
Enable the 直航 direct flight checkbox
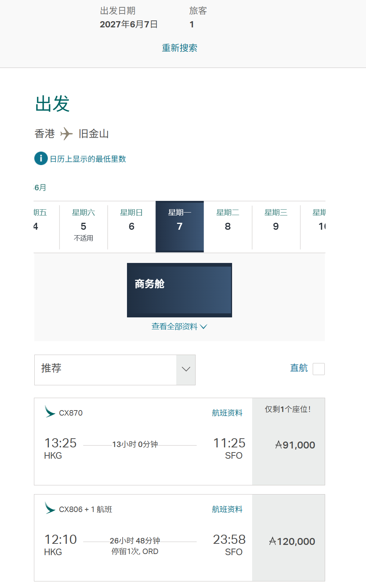pyautogui.click(x=319, y=369)
